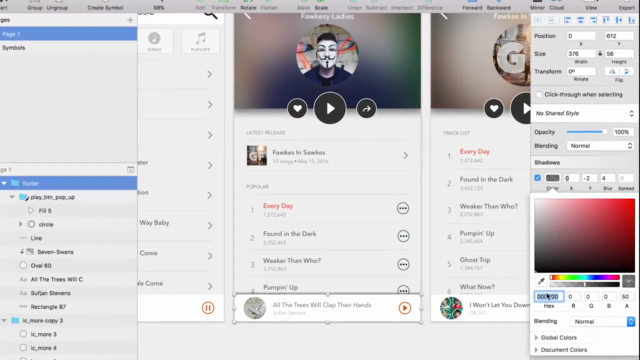This screenshot has height=360, width=640.
Task: Adjust the Opacity slider
Action: tap(586, 132)
